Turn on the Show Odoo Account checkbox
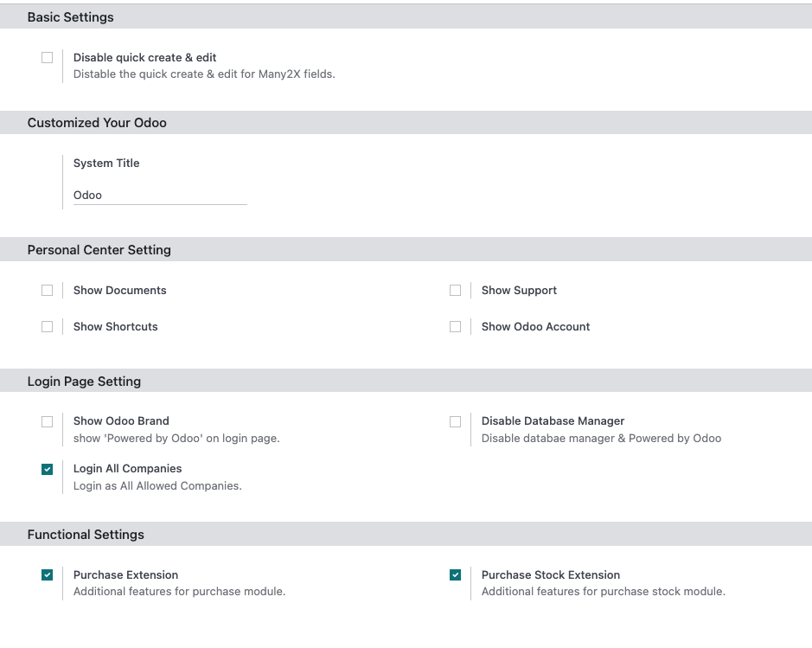 click(455, 327)
